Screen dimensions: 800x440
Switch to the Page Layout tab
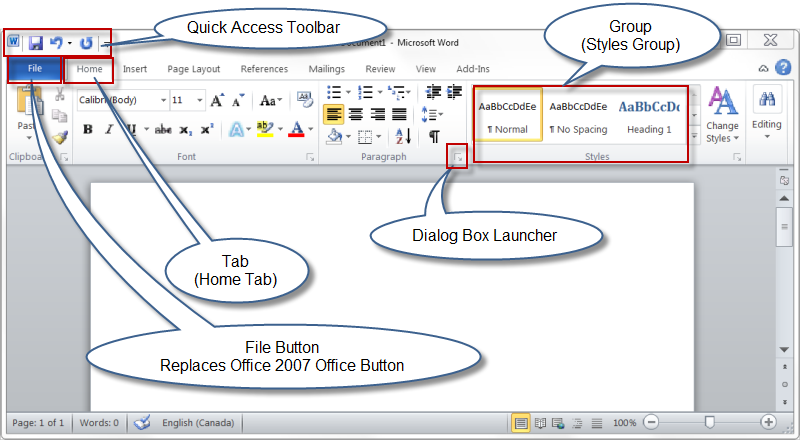194,69
